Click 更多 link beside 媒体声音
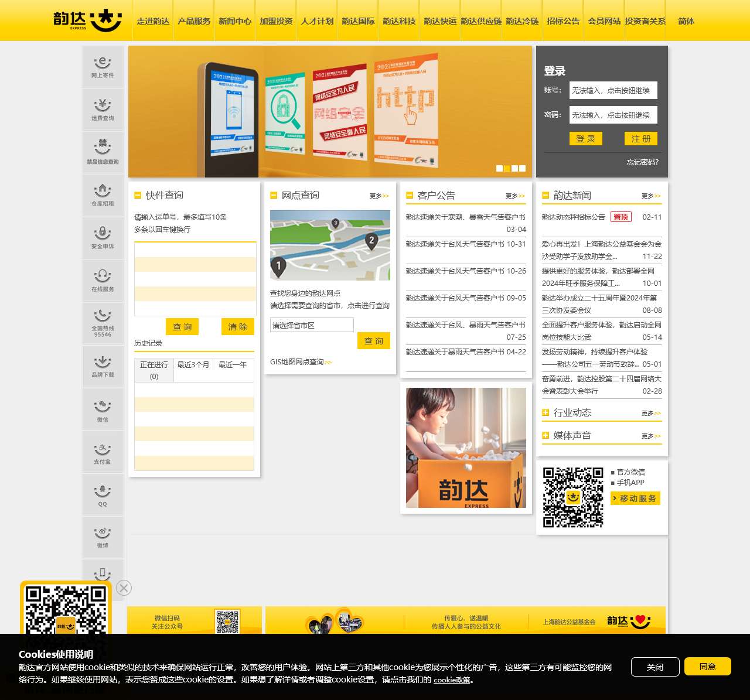This screenshot has width=750, height=700. tap(651, 436)
